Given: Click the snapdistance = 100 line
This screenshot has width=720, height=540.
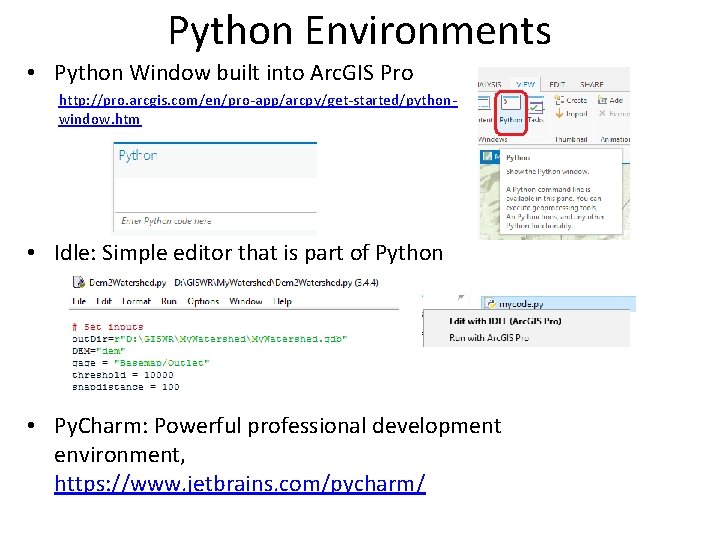Looking at the screenshot, I should 125,387.
